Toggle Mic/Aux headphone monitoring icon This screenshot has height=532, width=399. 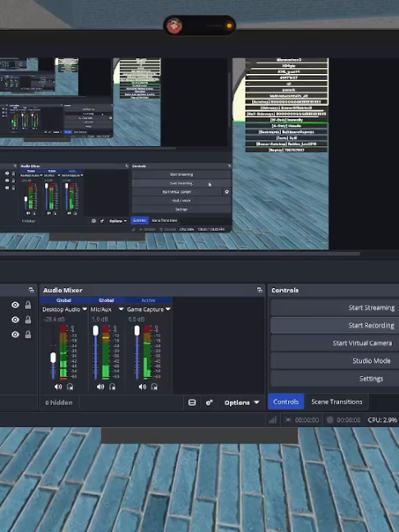(x=112, y=387)
